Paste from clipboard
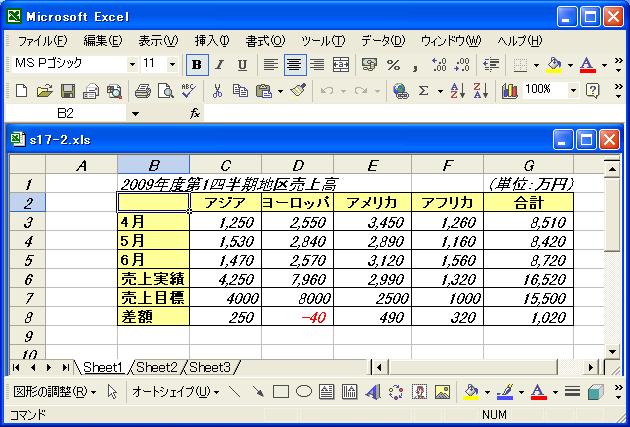This screenshot has width=630, height=427. 264,91
